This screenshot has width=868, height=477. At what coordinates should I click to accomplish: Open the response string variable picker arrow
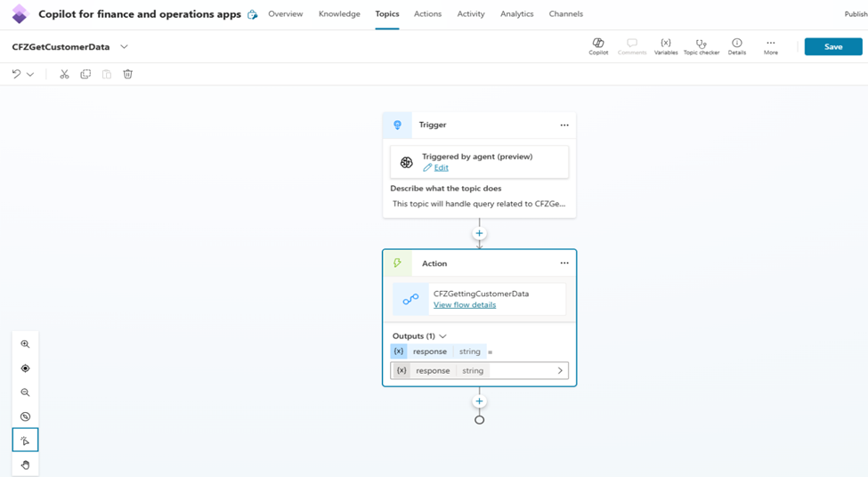point(560,371)
